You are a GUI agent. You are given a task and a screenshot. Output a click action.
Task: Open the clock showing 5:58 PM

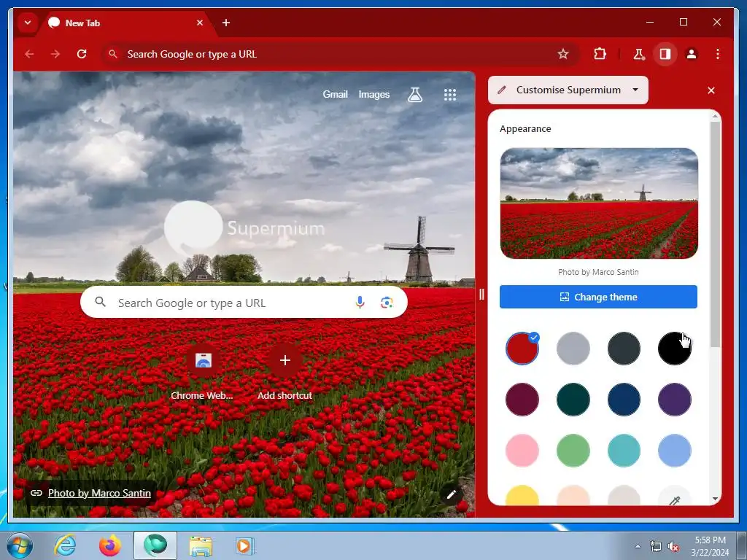click(710, 546)
